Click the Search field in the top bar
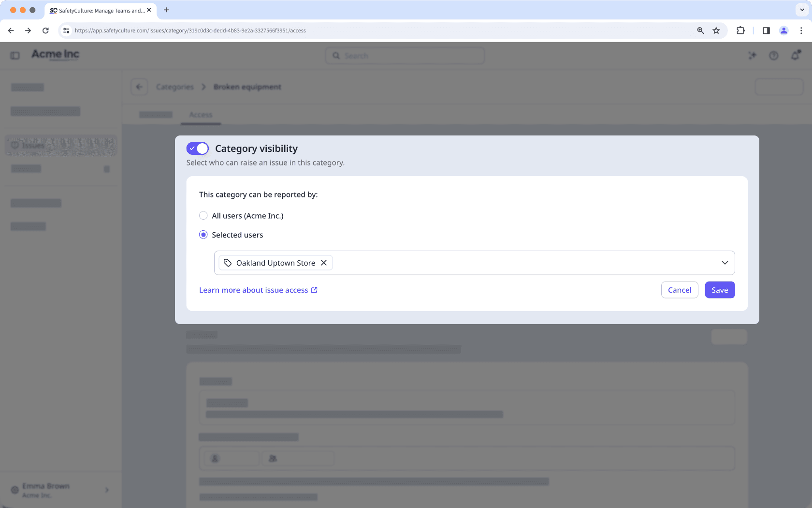Screen dimensions: 812x508 (405, 55)
